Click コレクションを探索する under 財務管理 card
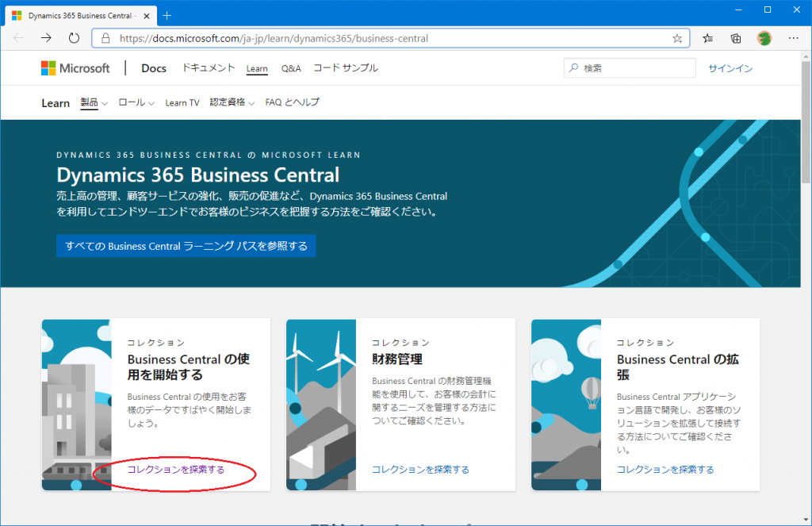Image resolution: width=812 pixels, height=526 pixels. [x=420, y=470]
